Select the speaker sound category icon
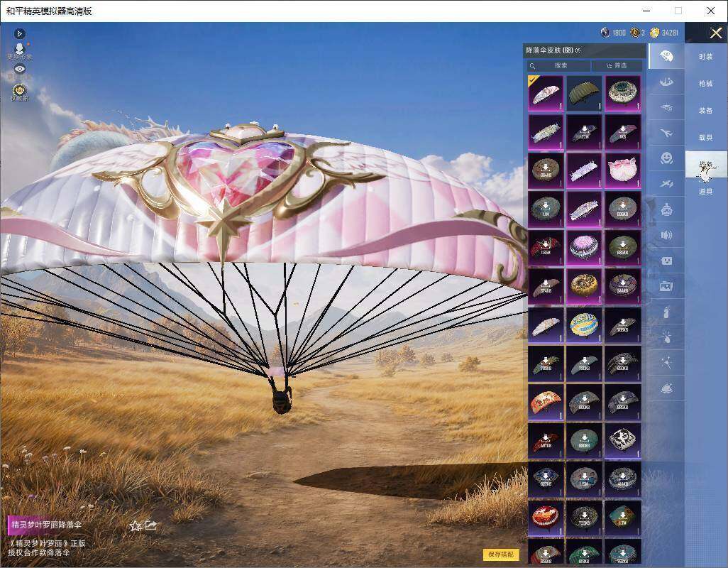The width and height of the screenshot is (728, 568). (x=666, y=235)
